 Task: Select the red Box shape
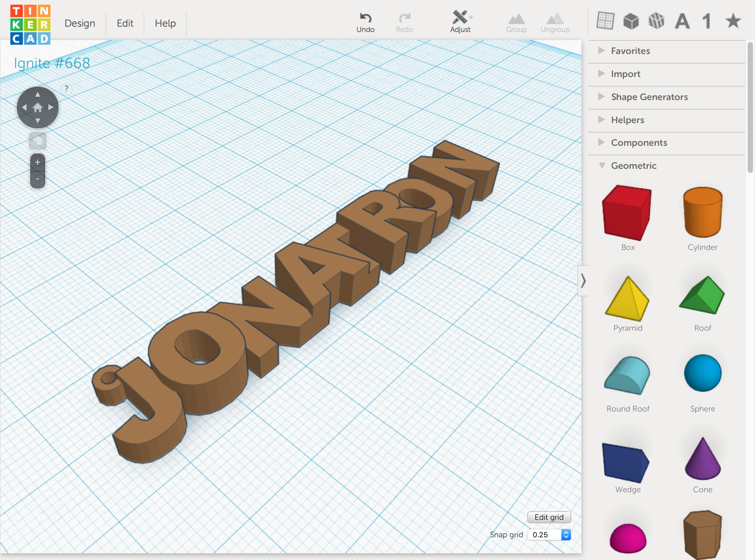[x=627, y=213]
